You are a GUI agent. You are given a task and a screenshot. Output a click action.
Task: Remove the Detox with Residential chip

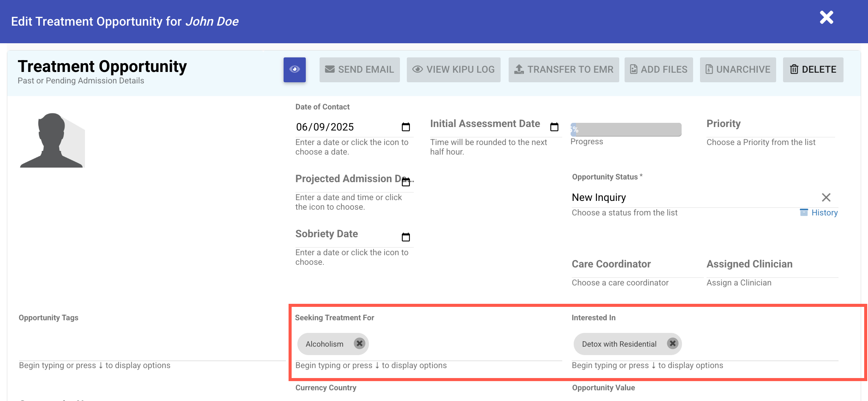672,344
